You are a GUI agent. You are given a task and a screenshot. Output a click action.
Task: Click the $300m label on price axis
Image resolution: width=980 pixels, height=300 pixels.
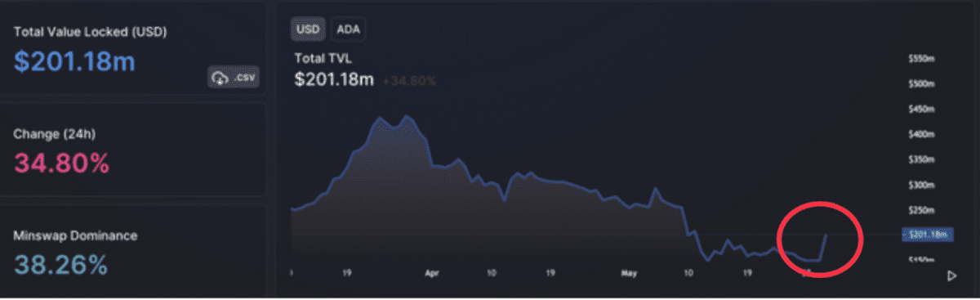pyautogui.click(x=921, y=185)
